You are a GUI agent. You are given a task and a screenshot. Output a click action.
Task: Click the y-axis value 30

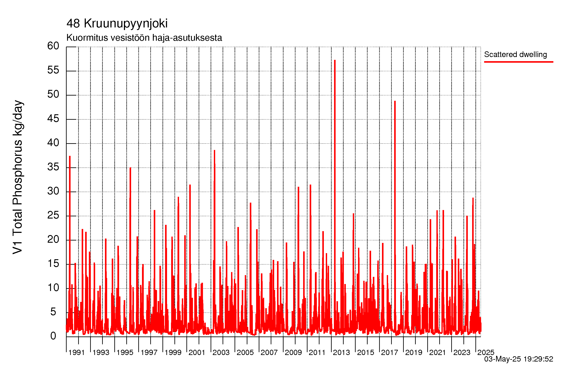[53, 191]
